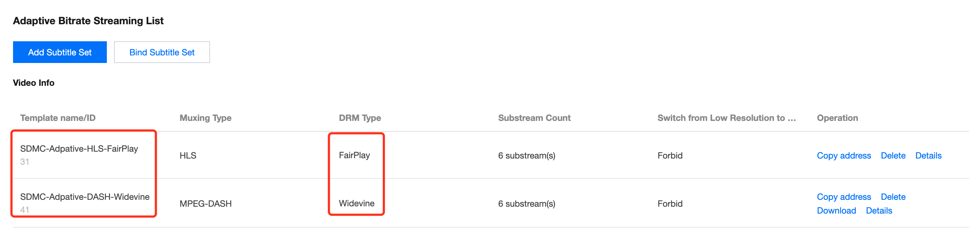Click template ID 41 under Widevine name
The image size is (980, 236).
click(25, 210)
